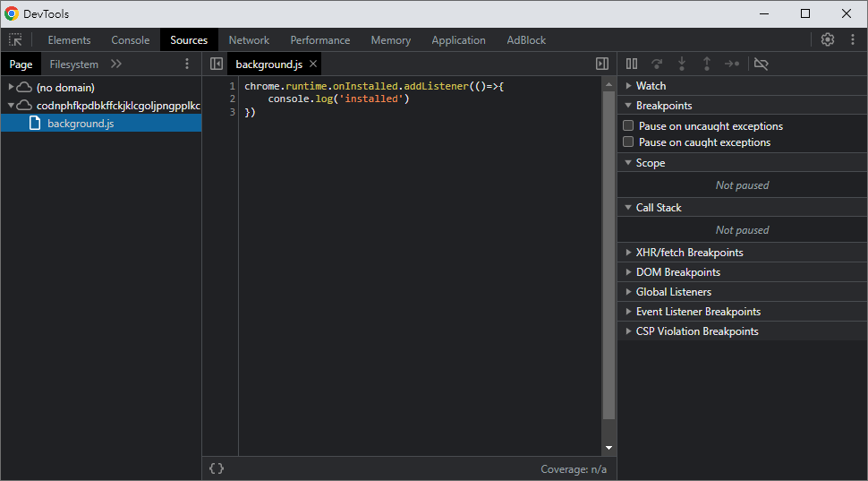
Task: Deactivate all breakpoints
Action: [762, 64]
